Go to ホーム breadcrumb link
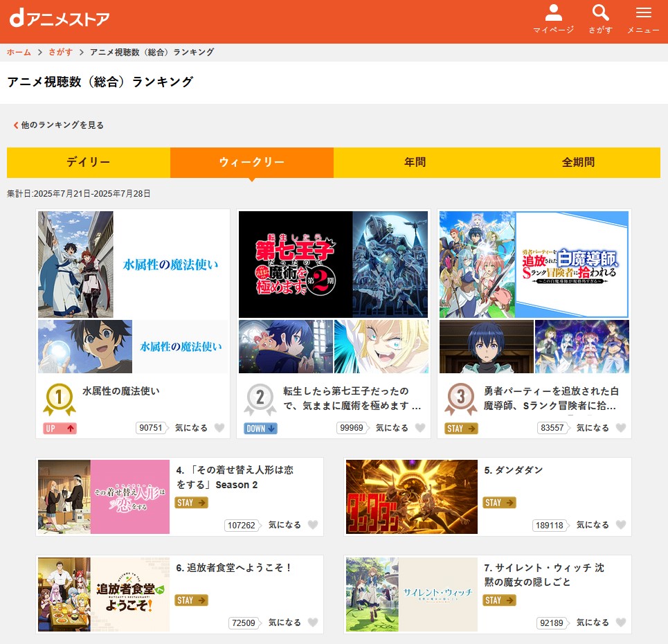Image resolution: width=668 pixels, height=644 pixels. tap(19, 52)
